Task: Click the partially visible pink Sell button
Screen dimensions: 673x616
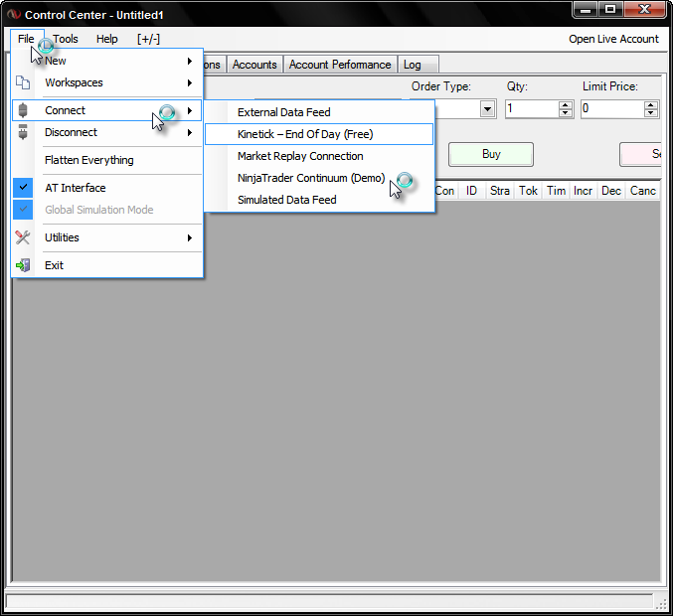Action: click(x=640, y=154)
